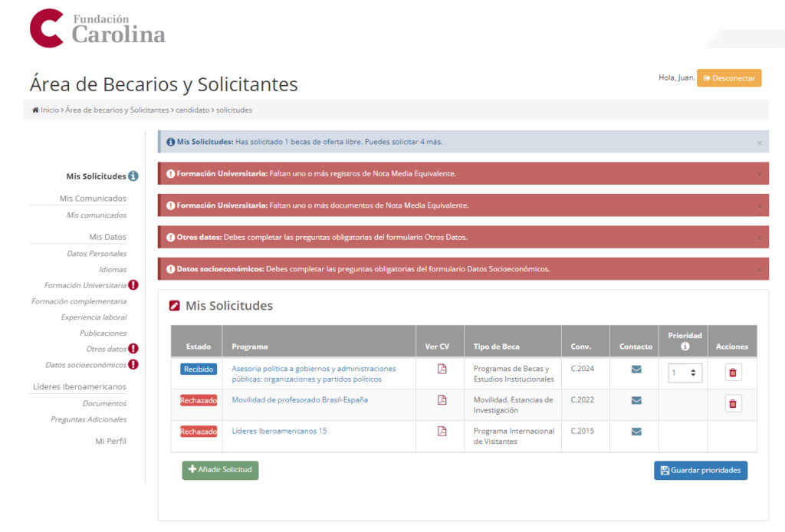Close the Mis Solicitudes info banner
This screenshot has height=532, width=785.
[x=760, y=141]
